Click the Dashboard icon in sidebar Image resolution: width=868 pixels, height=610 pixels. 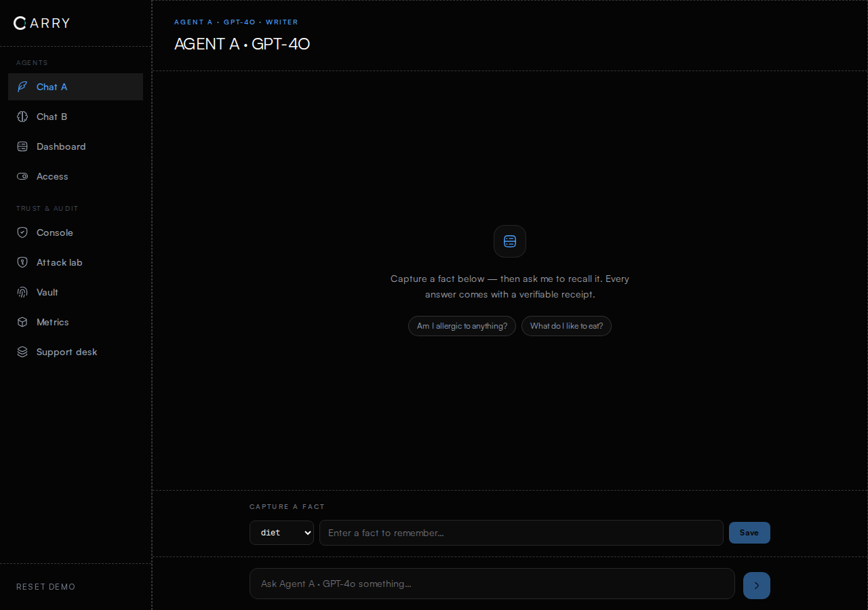click(22, 146)
